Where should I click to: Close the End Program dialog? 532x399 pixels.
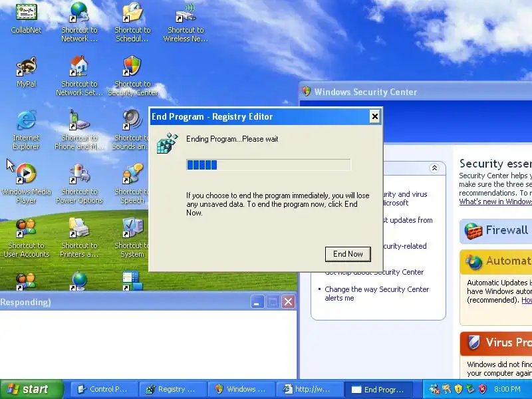pos(374,117)
